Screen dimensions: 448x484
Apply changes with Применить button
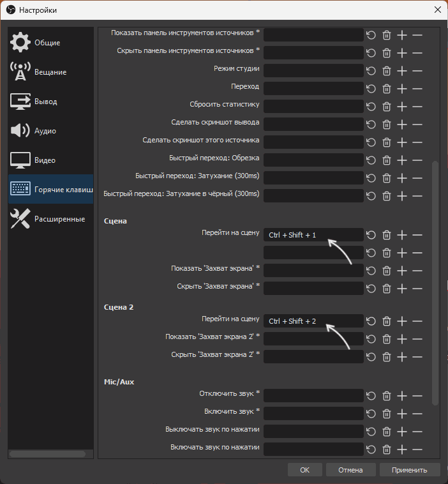coord(410,470)
